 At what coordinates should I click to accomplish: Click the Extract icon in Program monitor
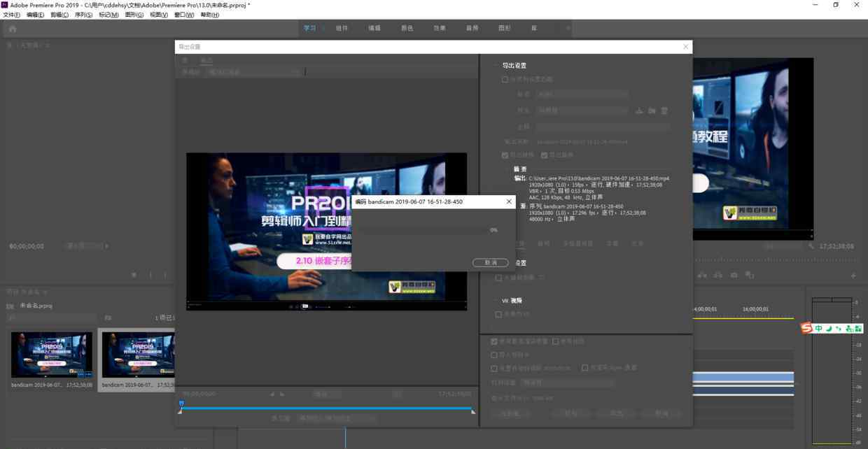(719, 275)
